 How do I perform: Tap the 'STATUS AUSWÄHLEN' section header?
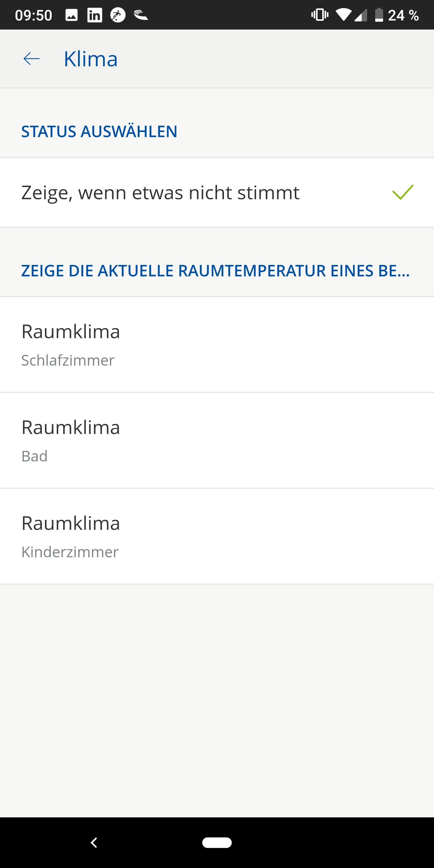coord(99,131)
